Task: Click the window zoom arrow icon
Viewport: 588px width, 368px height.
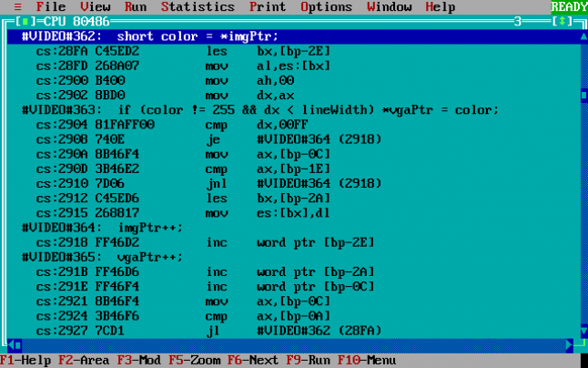Action: pos(563,21)
